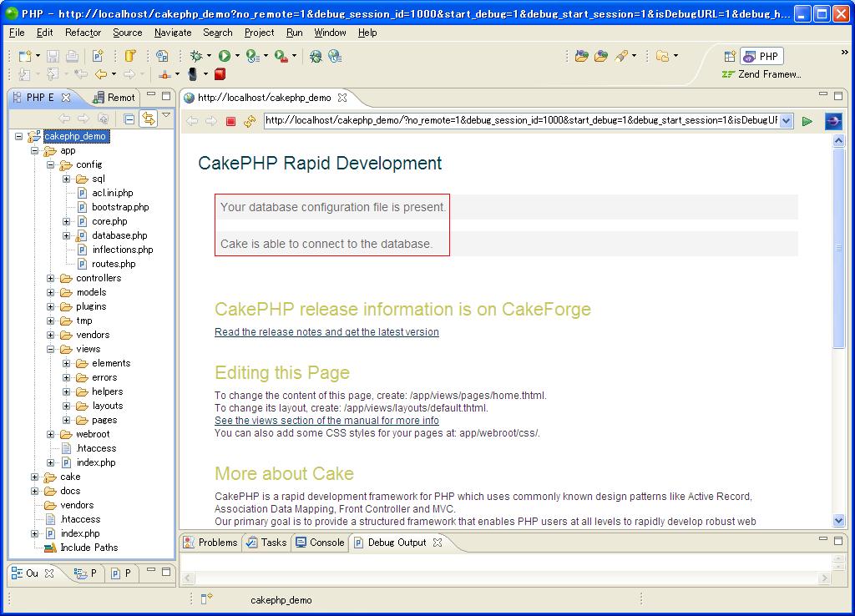
Task: Collapse the config folder
Action: (x=51, y=164)
